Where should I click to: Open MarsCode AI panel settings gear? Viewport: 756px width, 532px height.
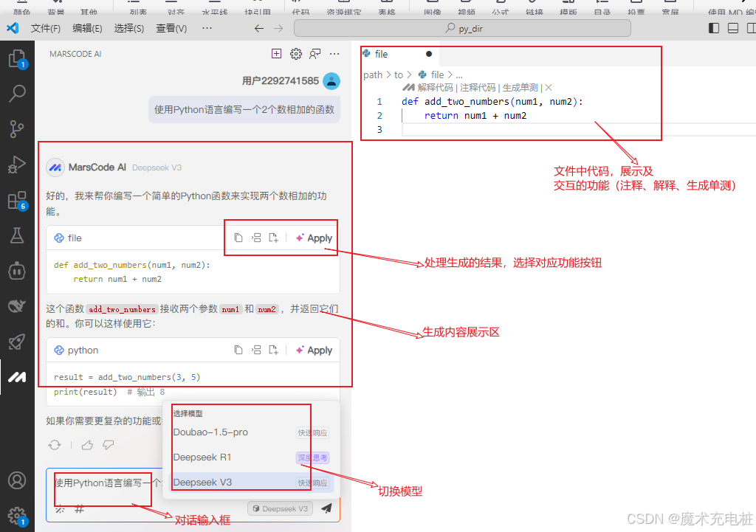click(295, 53)
